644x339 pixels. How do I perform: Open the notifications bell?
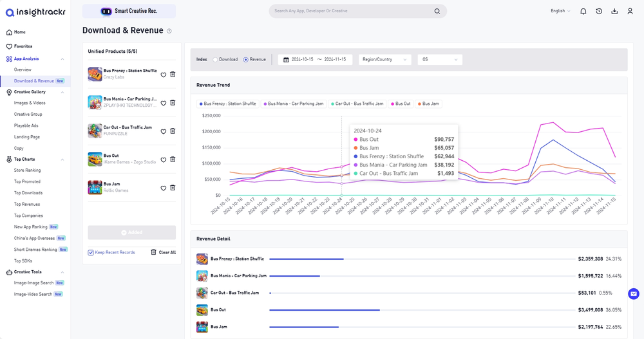[x=583, y=11]
